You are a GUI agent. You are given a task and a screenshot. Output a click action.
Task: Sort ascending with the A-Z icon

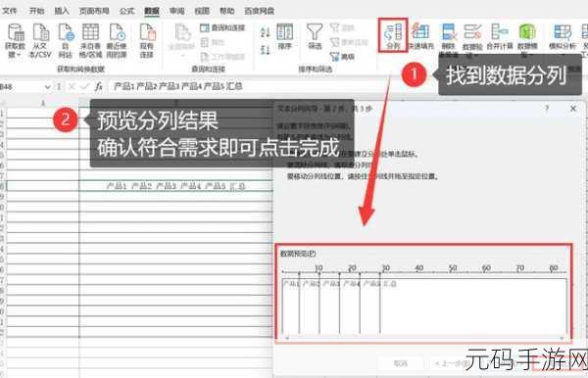point(266,32)
